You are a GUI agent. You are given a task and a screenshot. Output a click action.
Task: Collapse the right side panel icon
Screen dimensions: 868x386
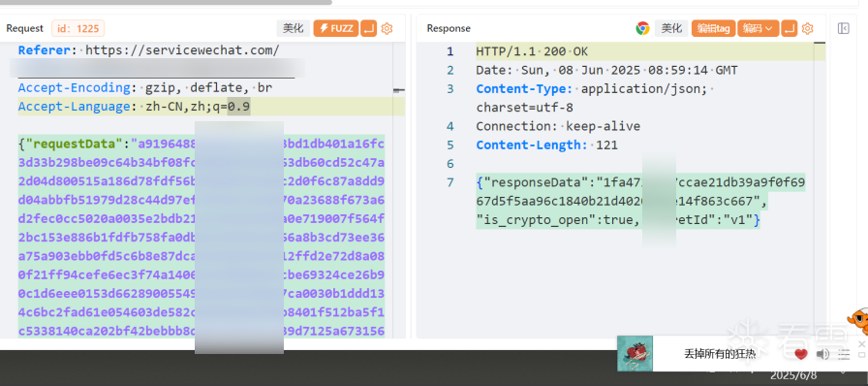pos(844,28)
